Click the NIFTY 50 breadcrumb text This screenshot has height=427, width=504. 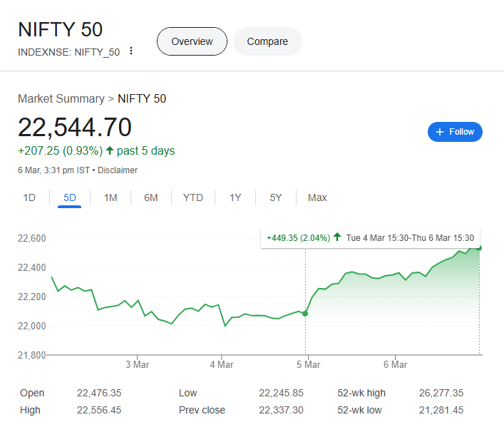(142, 98)
